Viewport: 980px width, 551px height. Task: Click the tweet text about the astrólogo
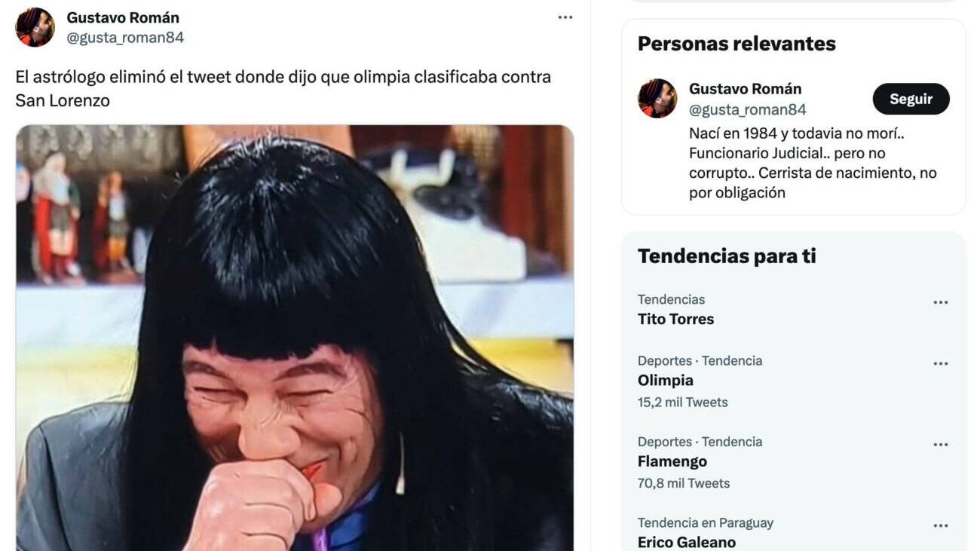click(x=283, y=88)
